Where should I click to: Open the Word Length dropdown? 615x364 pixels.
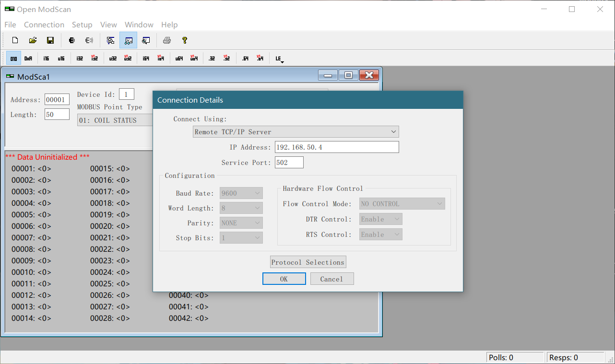241,208
